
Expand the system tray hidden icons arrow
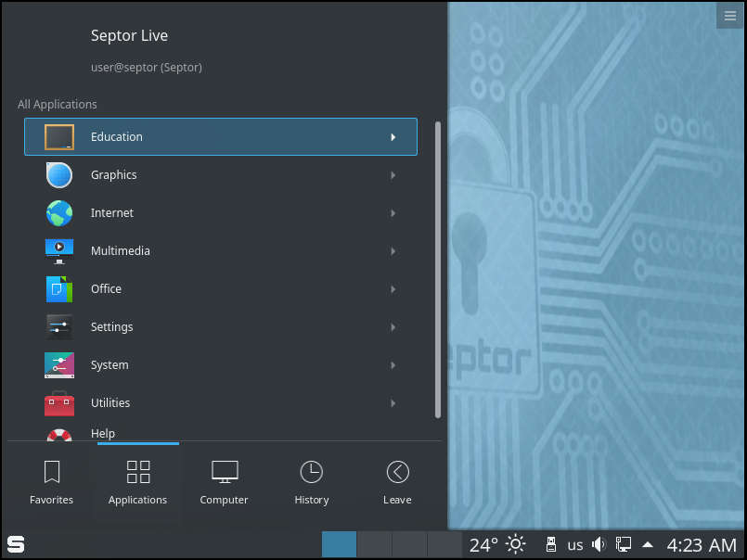coord(647,544)
